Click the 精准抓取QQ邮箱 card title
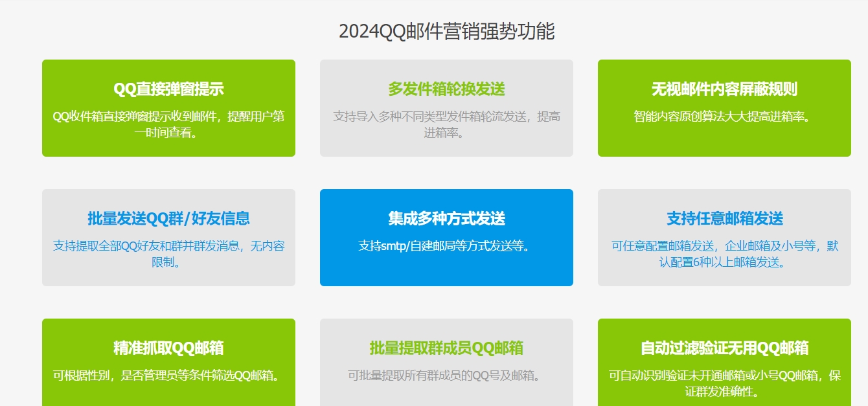 point(168,348)
